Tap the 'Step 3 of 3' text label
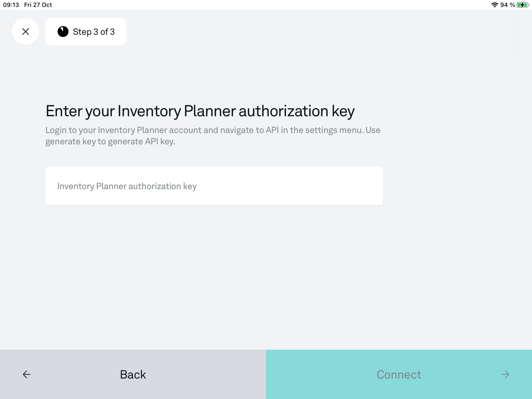Viewport: 532px width, 399px height. [x=94, y=32]
